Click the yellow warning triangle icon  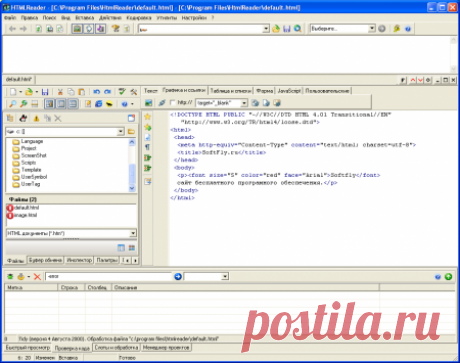[36, 118]
